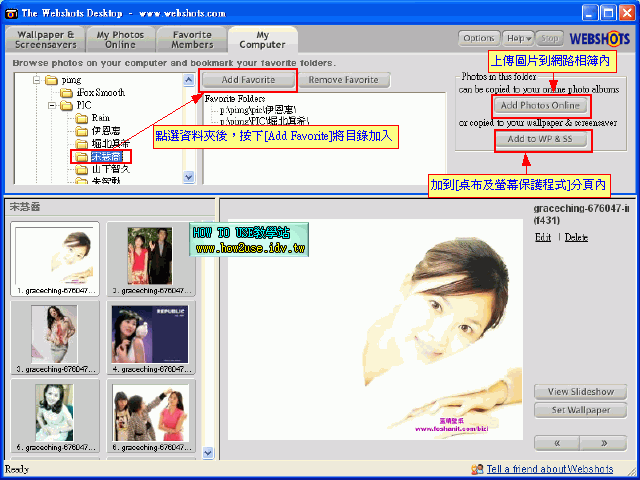The width and height of the screenshot is (640, 480).
Task: Close the Webshots Desktop window
Action: pos(627,13)
